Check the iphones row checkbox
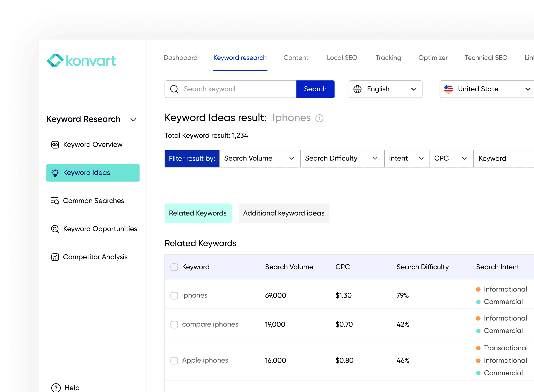This screenshot has height=392, width=534. [174, 296]
